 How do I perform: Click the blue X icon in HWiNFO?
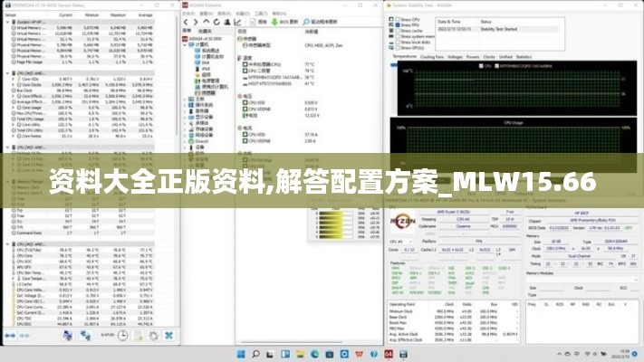coord(168,336)
